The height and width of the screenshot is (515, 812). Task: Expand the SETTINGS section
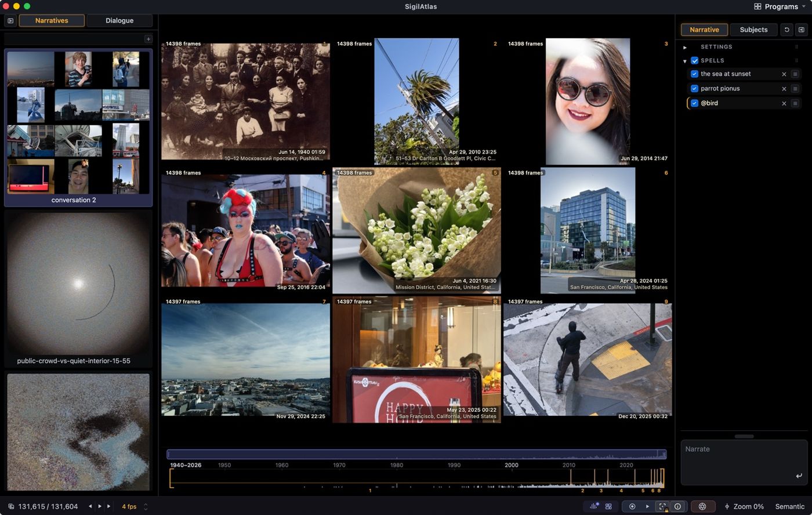coord(685,47)
